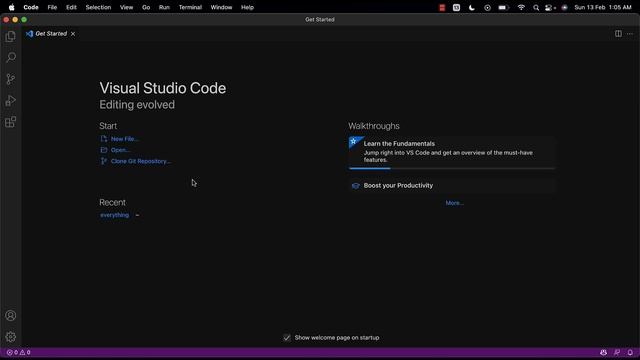Open the Terminal menu
The image size is (640, 360).
tap(190, 7)
